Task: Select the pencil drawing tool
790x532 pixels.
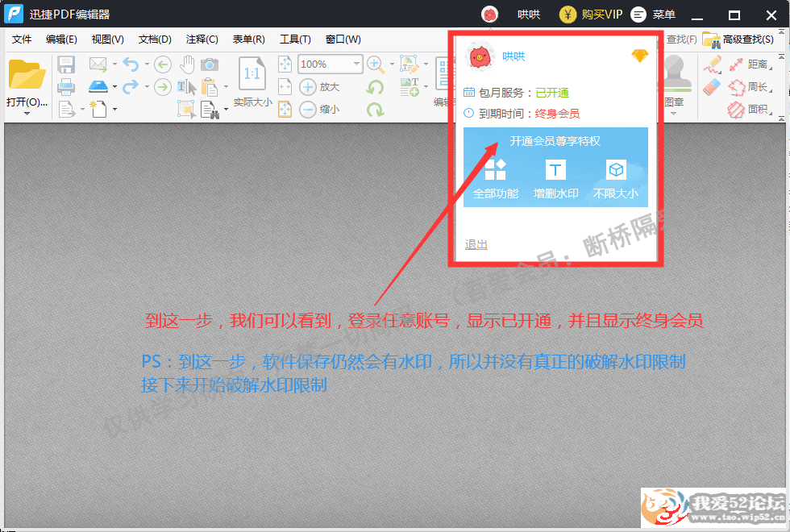Action: [713, 65]
